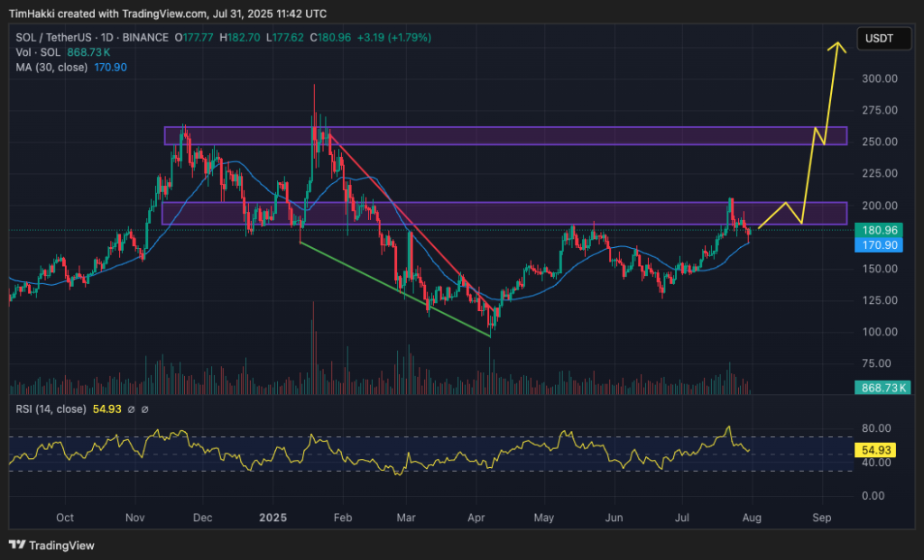Select the upper purple resistance zone near 250

[x=505, y=135]
